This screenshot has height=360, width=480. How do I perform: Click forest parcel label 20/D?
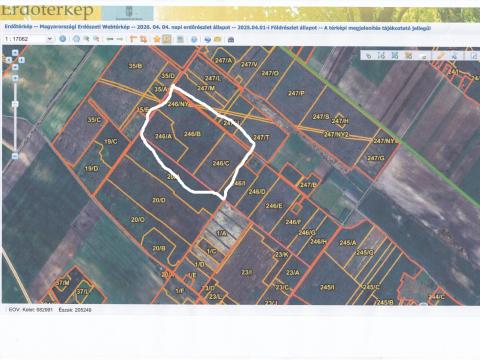[x=159, y=200]
